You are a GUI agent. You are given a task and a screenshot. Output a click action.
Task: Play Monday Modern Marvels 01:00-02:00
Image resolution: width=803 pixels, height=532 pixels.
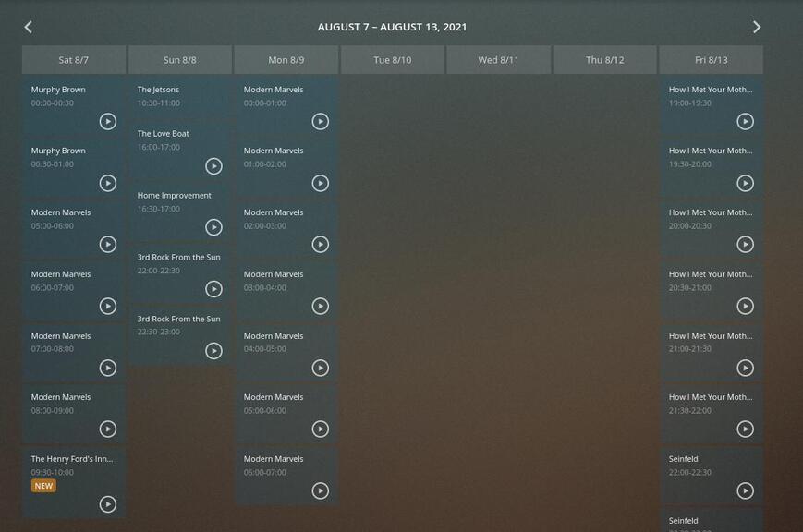[x=320, y=183]
